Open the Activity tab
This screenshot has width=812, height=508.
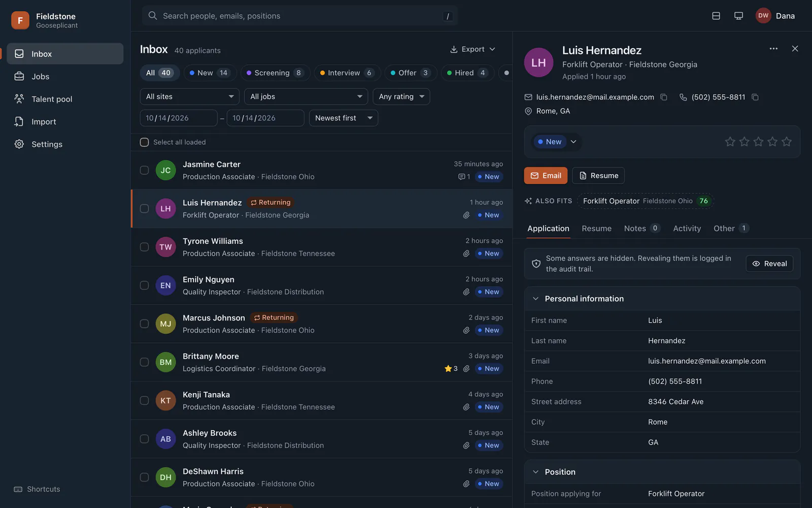(687, 229)
